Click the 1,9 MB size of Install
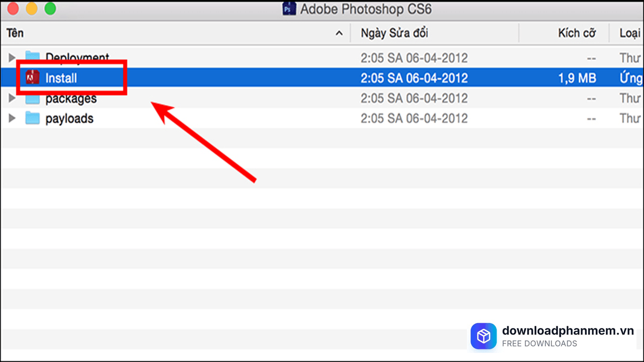644x362 pixels. (x=576, y=78)
